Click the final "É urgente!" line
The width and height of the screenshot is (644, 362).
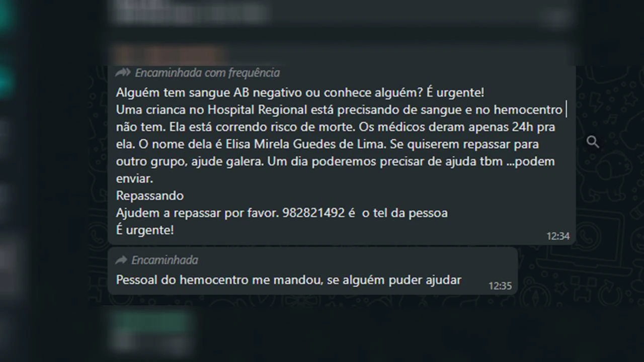coord(145,230)
